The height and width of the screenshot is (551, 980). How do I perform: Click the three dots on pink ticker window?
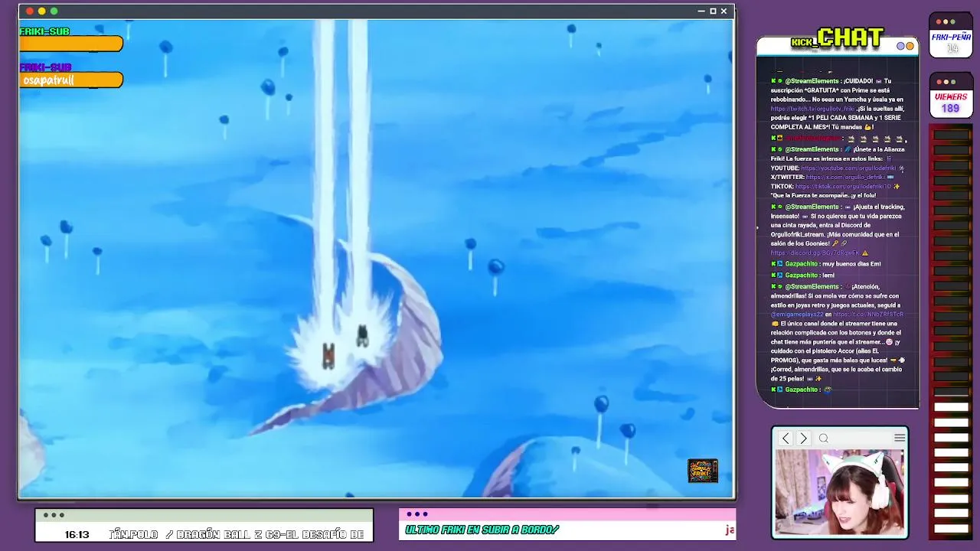click(x=417, y=514)
